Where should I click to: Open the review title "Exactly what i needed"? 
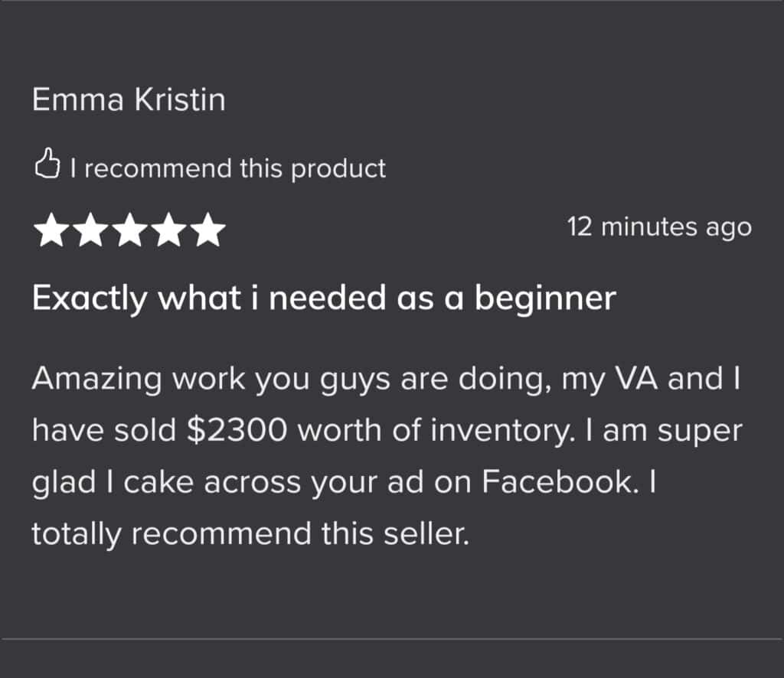point(323,298)
